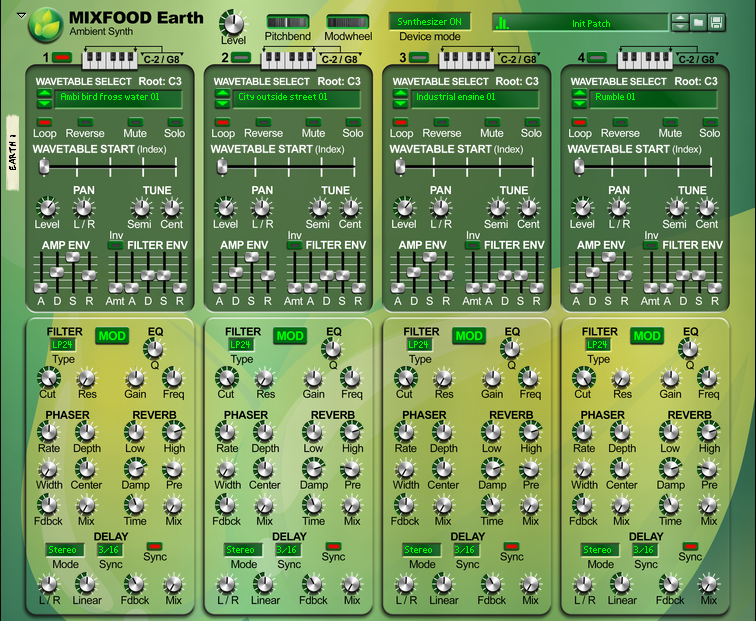Open layer 4 MOD page
This screenshot has width=756, height=621.
(647, 336)
